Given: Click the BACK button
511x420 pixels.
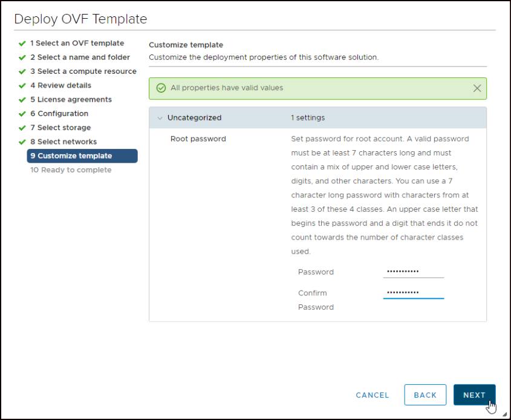Looking at the screenshot, I should (x=425, y=395).
